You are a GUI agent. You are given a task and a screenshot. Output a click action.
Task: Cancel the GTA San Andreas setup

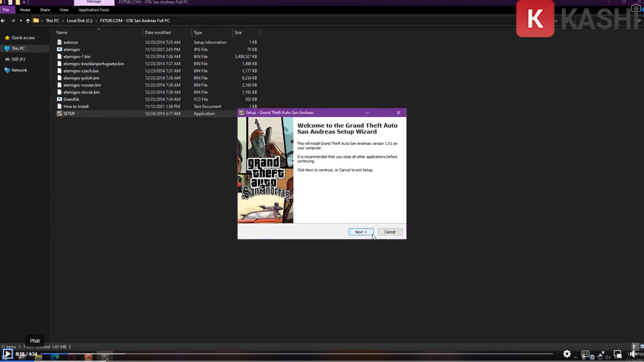[390, 232]
